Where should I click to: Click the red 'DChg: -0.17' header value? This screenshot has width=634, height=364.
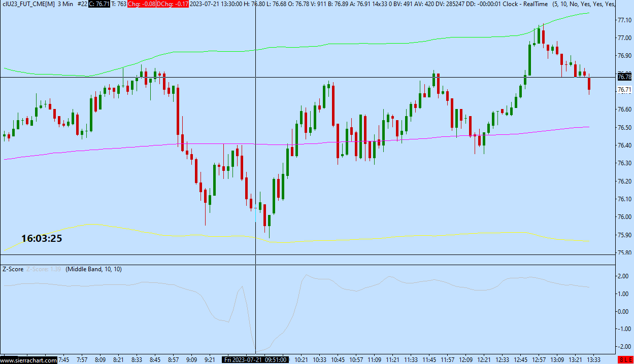(173, 4)
